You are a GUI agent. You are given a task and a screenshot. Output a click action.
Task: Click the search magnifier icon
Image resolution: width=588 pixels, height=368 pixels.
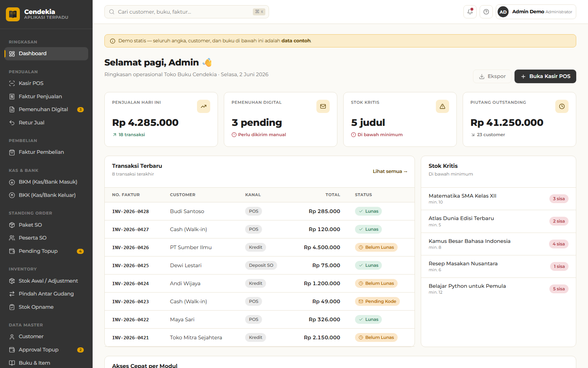112,12
